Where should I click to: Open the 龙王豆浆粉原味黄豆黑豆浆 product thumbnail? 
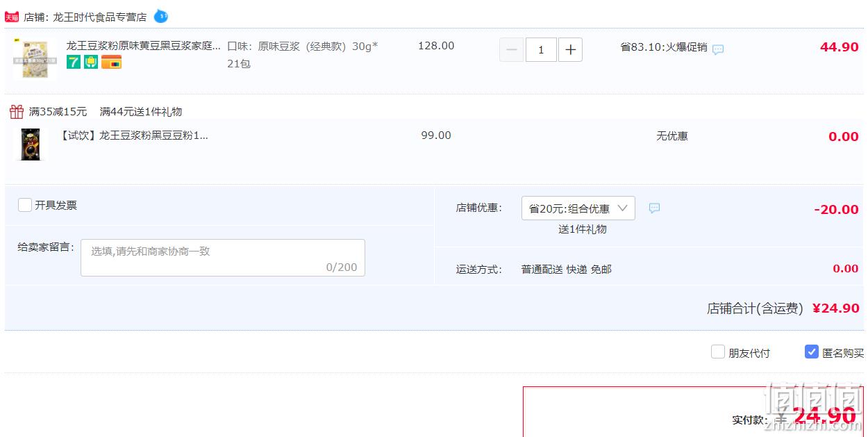tap(35, 58)
